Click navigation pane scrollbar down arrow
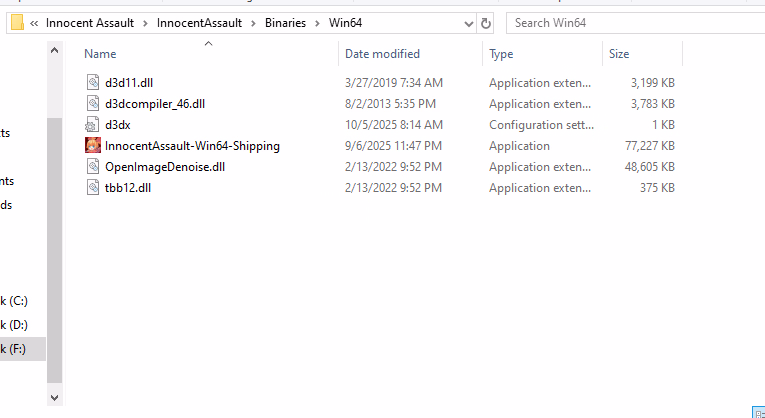The height and width of the screenshot is (418, 765). 54,397
